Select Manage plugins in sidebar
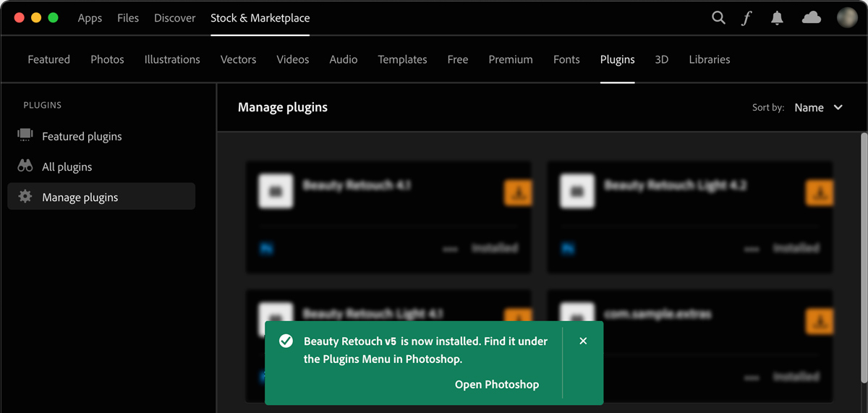868x413 pixels. (80, 197)
